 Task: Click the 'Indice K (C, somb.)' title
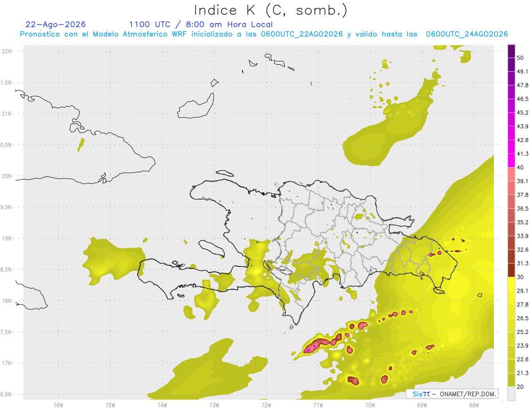click(270, 10)
